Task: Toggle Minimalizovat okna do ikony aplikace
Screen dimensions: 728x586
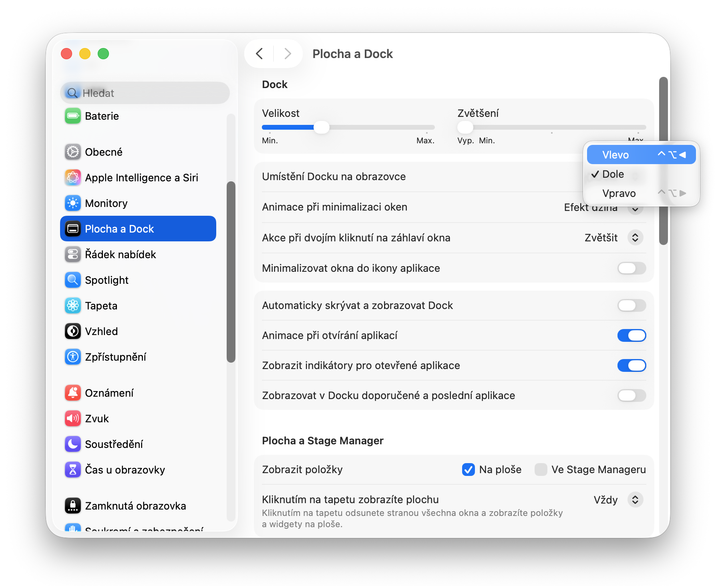Action: click(x=631, y=268)
